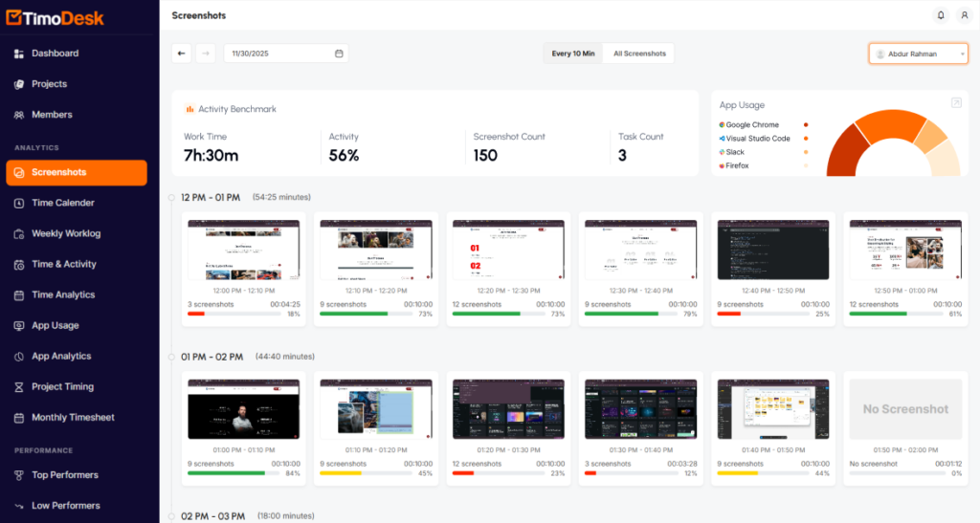Click the Weekly Worklog icon

point(19,233)
